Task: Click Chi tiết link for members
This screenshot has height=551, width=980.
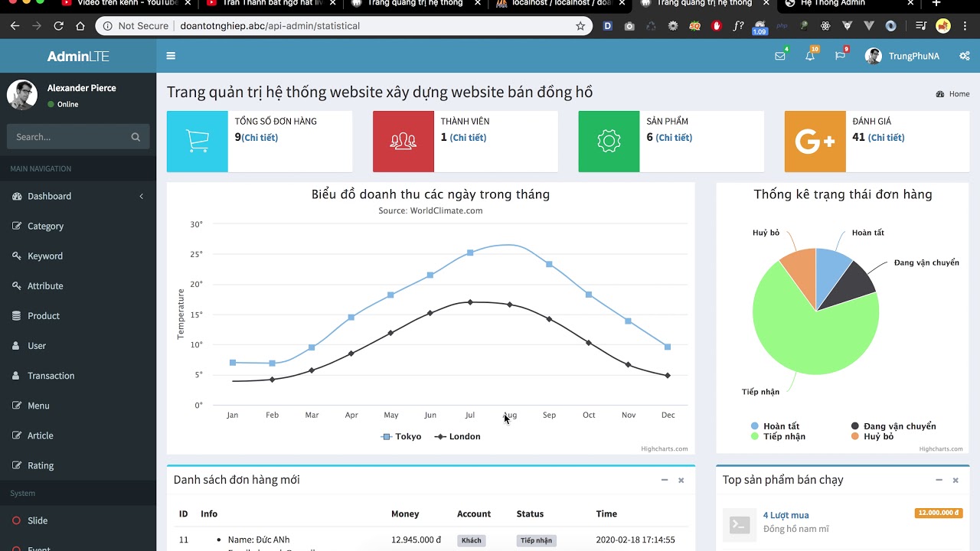Action: (x=468, y=138)
